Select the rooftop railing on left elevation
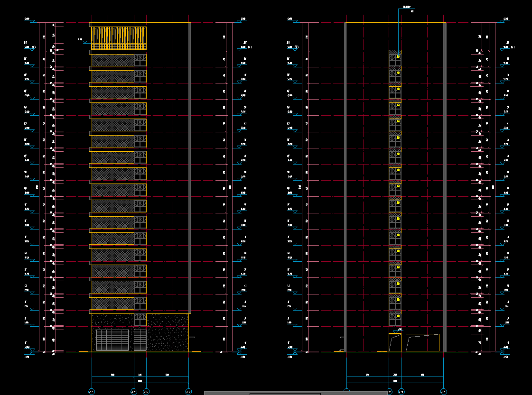This screenshot has width=532, height=395. (118, 38)
